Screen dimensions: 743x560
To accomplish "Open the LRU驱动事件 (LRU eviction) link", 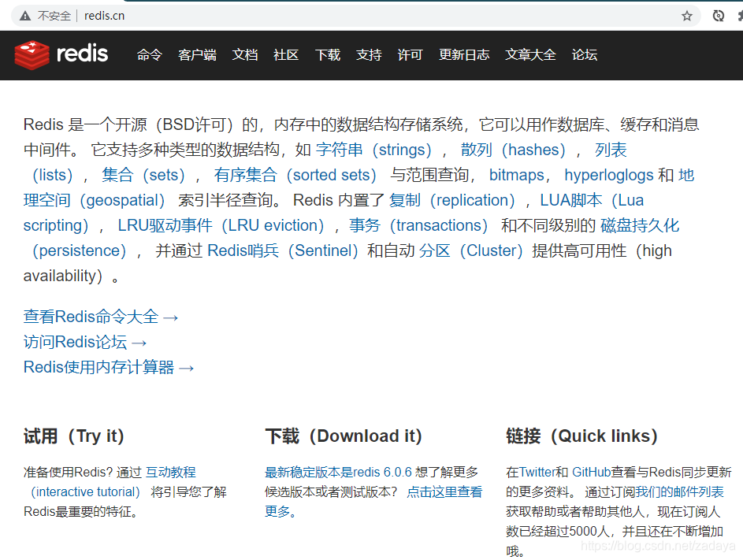I will [221, 225].
